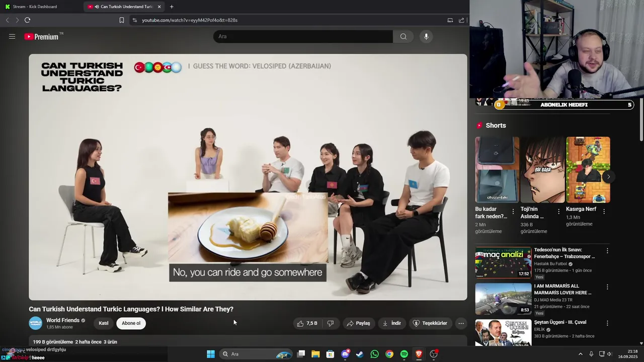644x362 pixels.
Task: Select the Can Turkish Understand Turkic tab
Action: point(124,7)
